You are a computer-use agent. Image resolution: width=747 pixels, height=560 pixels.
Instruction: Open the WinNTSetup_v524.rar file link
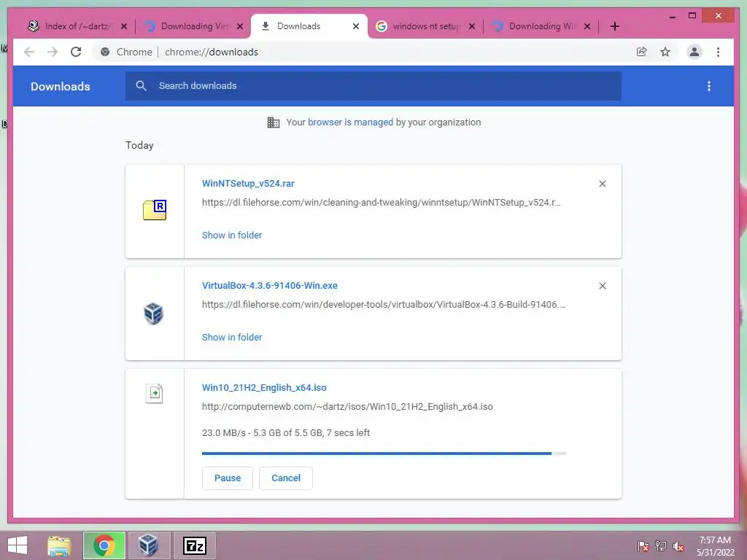248,184
